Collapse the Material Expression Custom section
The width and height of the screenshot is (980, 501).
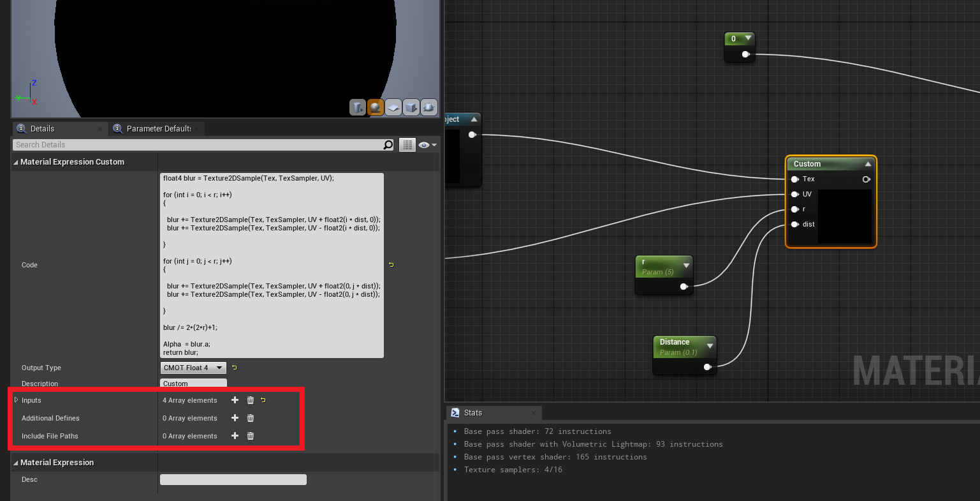(x=15, y=162)
